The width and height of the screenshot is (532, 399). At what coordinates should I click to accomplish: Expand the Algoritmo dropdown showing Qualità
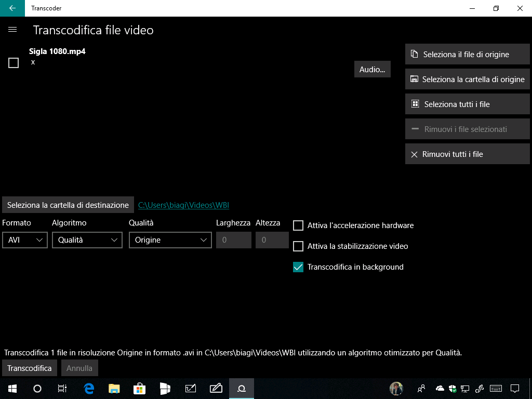[x=87, y=240]
